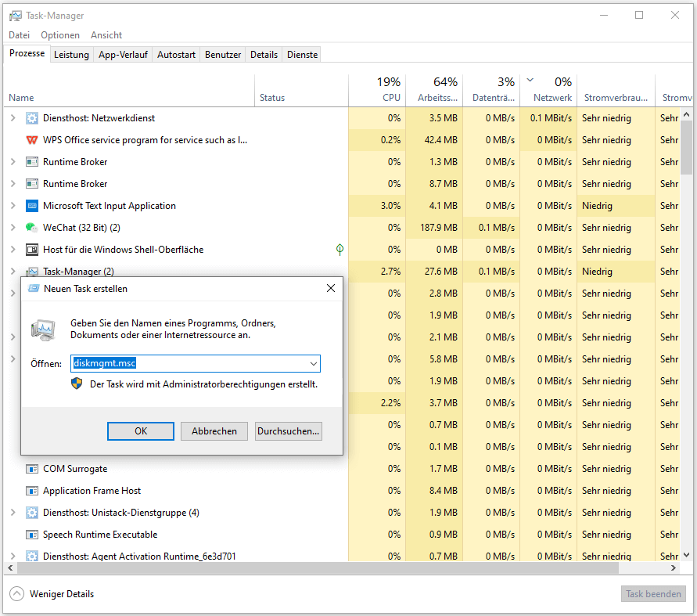Click the Task-Manager icon in the title bar
The image size is (697, 616).
point(16,15)
